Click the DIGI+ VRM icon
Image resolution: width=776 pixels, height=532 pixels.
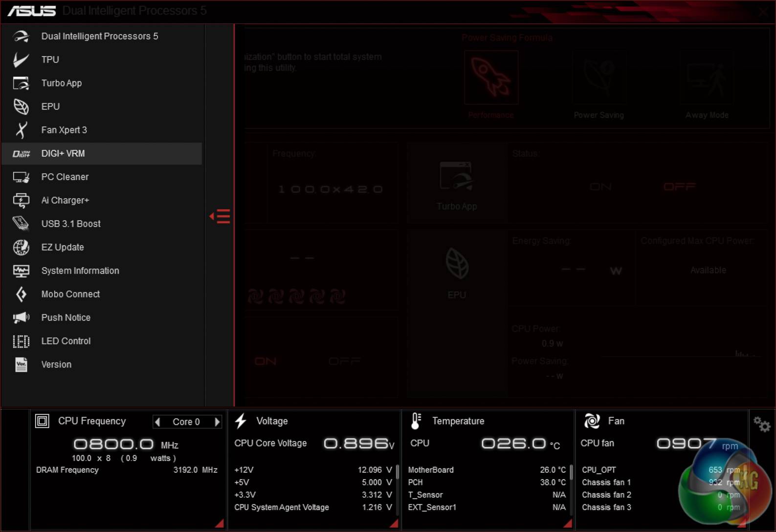[21, 153]
